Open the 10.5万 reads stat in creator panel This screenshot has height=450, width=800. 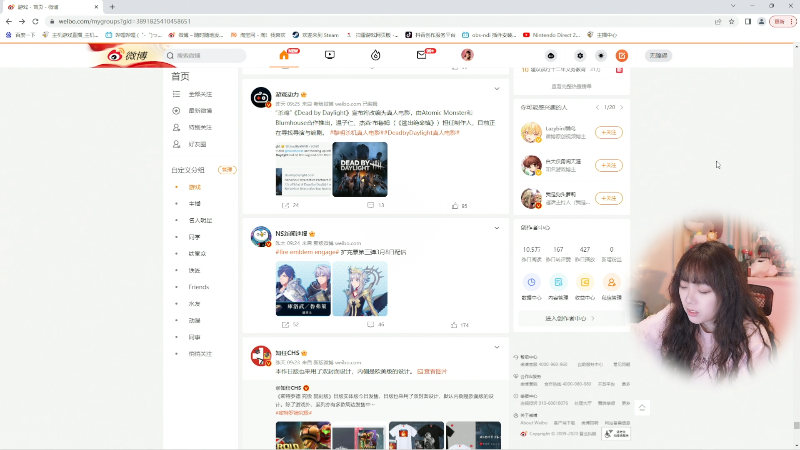point(531,254)
